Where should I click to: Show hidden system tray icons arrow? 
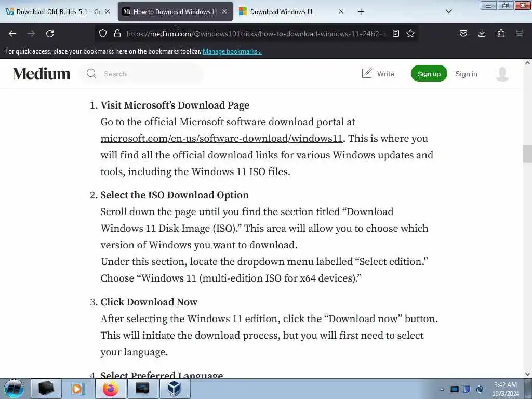[442, 389]
